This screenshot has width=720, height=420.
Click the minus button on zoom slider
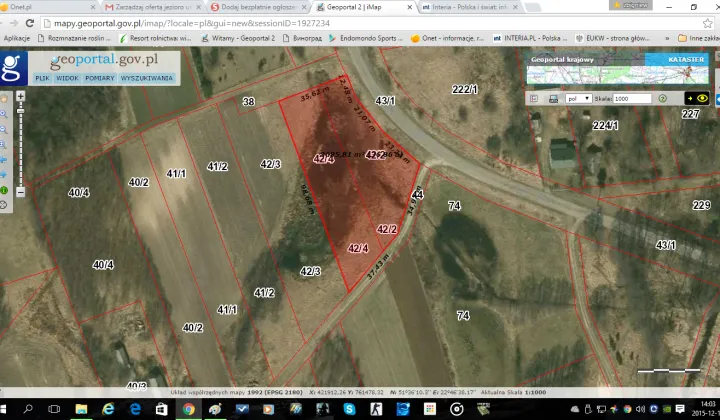pos(20,192)
